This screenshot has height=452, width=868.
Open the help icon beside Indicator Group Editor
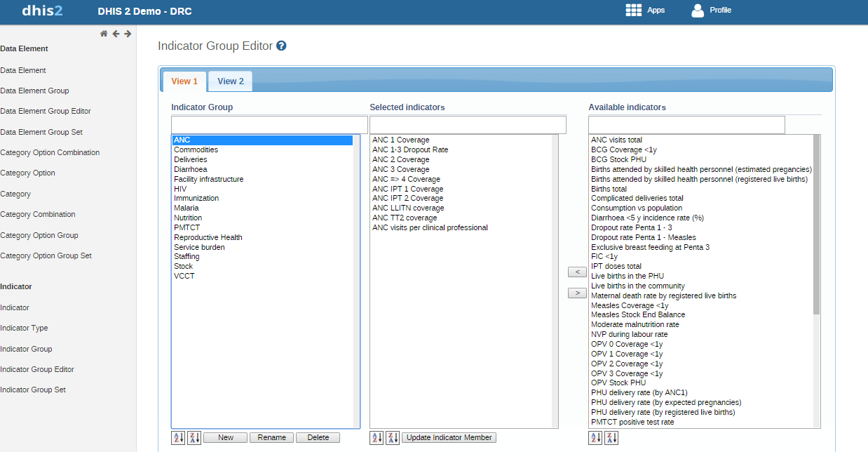(281, 46)
